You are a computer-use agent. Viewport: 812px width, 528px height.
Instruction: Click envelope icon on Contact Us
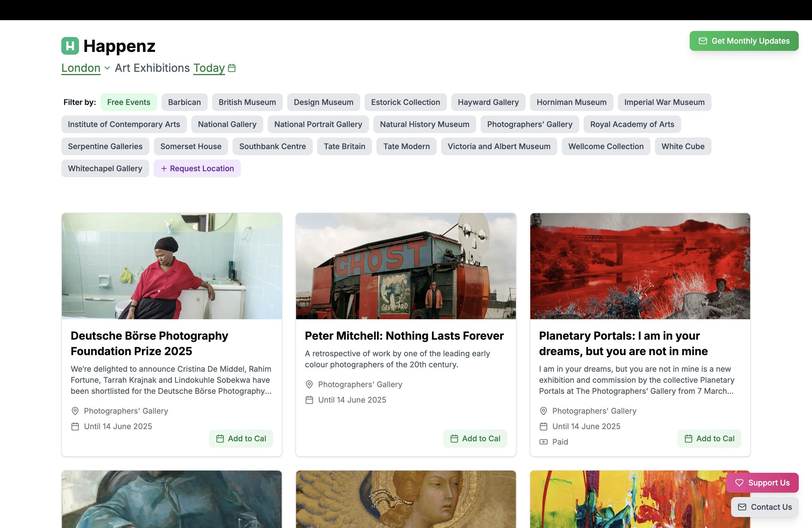pyautogui.click(x=742, y=507)
